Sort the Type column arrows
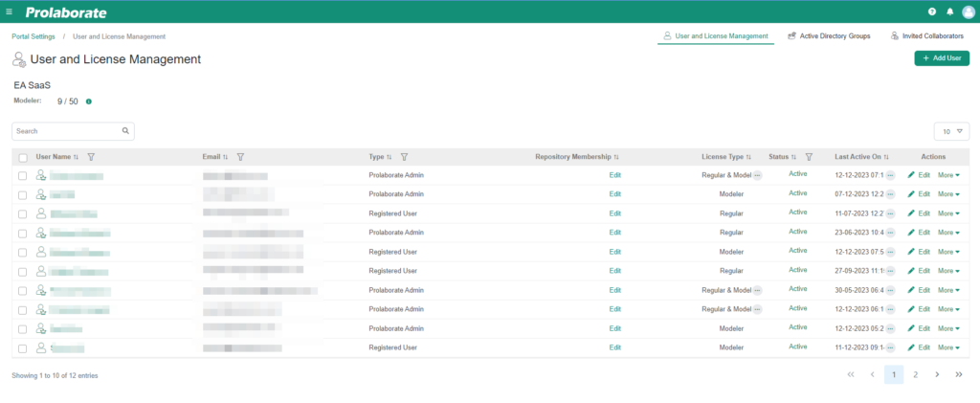Viewport: 980px width, 403px height. (x=390, y=157)
